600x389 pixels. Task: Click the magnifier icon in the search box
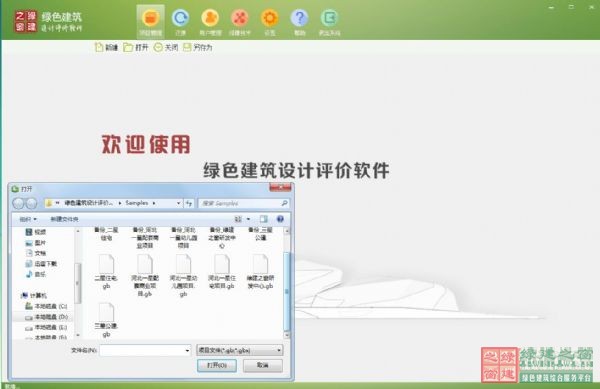coord(284,203)
